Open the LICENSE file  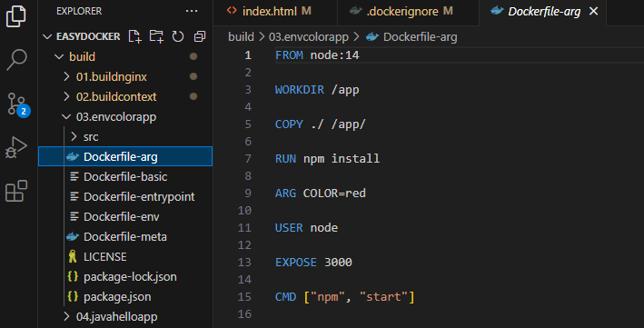coord(125,256)
